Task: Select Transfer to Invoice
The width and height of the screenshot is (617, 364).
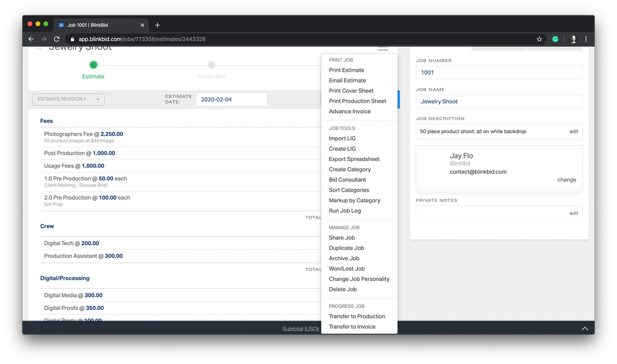Action: [352, 326]
